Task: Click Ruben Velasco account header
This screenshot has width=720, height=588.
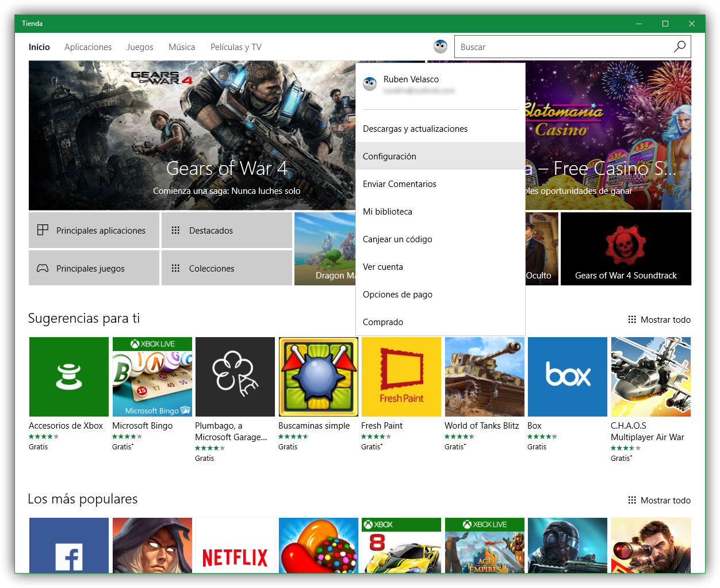Action: tap(441, 85)
